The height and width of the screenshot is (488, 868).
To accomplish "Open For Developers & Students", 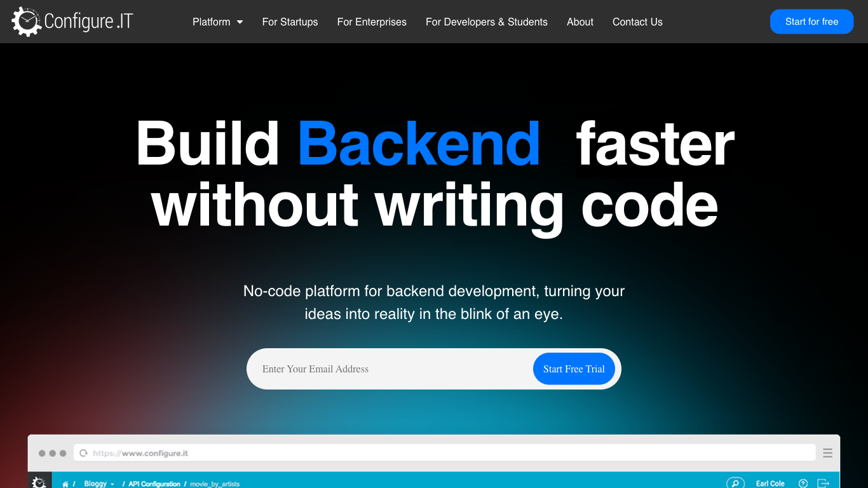I will pos(487,22).
